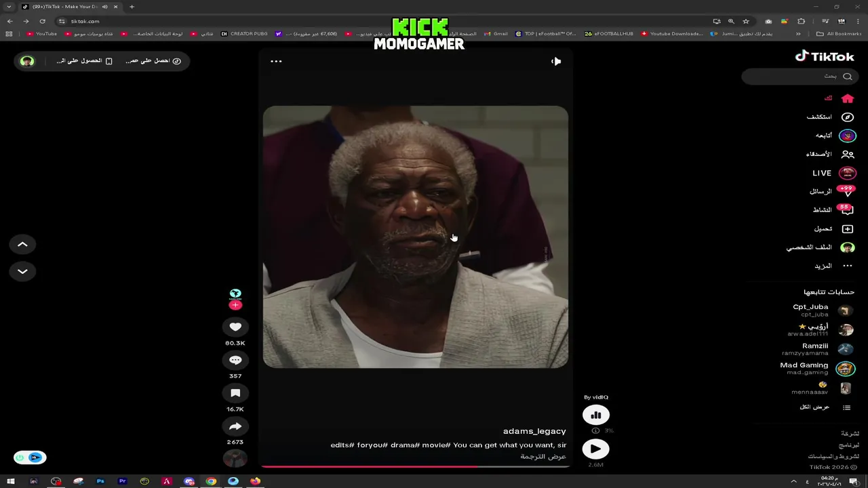
Task: Open the Profile (الملف الشخصي) page
Action: (821, 247)
